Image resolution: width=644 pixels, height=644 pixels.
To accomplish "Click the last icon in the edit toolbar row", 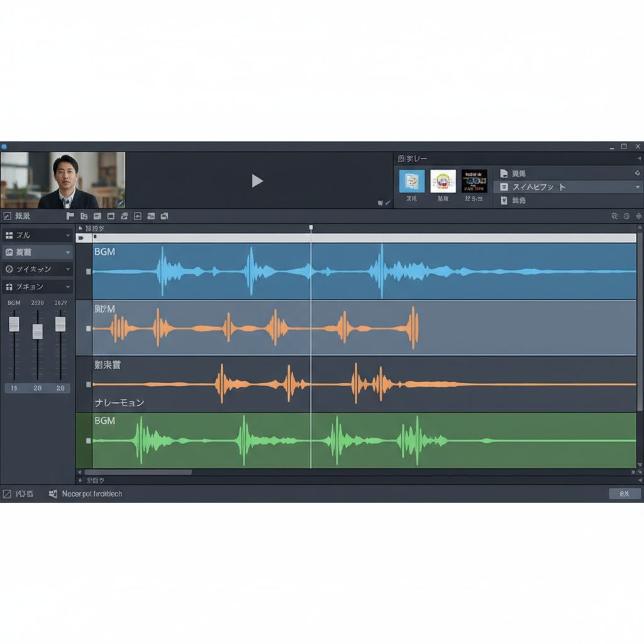I will 164,216.
